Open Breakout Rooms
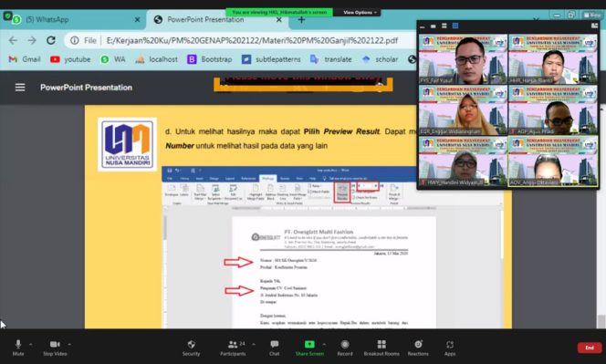606x364 pixels. [381, 348]
